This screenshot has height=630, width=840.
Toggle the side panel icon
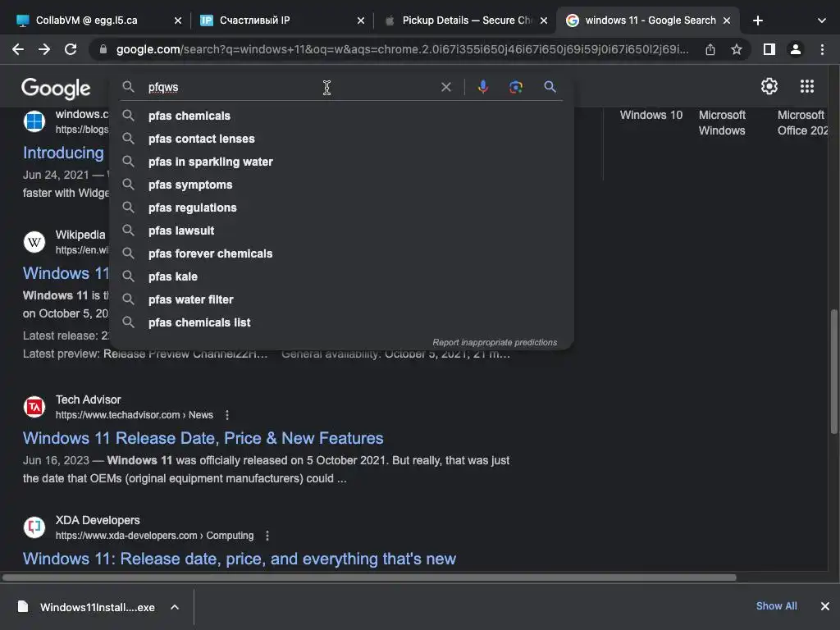(769, 49)
